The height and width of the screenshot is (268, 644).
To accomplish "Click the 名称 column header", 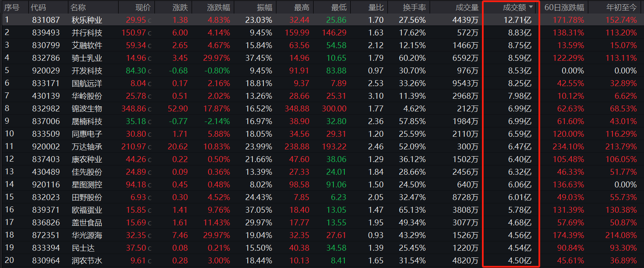I will (78, 7).
